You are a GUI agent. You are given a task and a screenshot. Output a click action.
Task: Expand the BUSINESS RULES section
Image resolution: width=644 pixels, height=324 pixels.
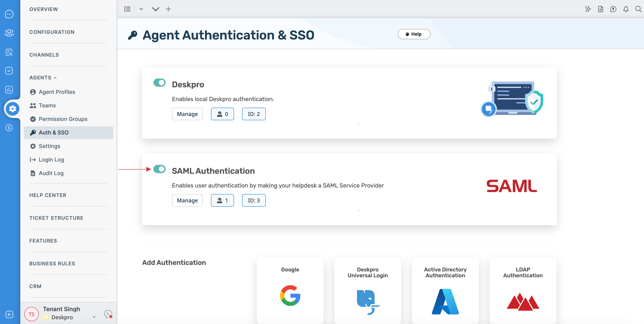pyautogui.click(x=52, y=264)
